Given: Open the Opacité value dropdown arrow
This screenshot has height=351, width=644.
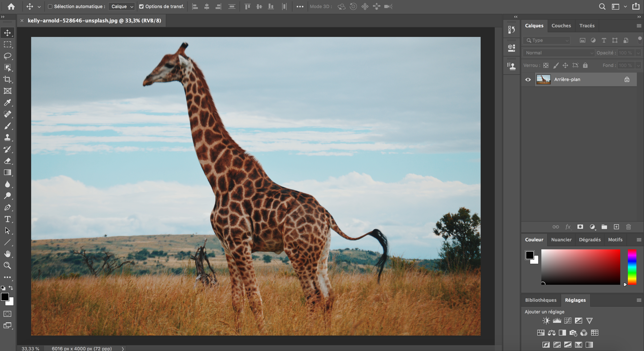Looking at the screenshot, I should click(638, 53).
